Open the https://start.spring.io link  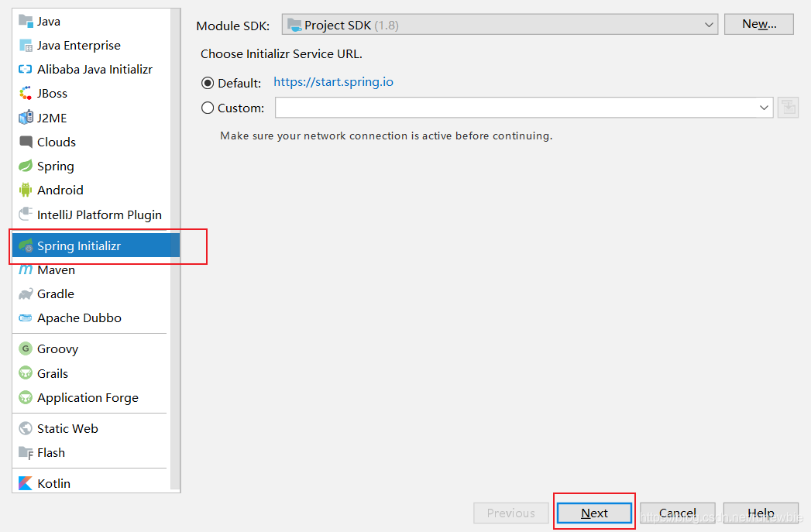333,82
